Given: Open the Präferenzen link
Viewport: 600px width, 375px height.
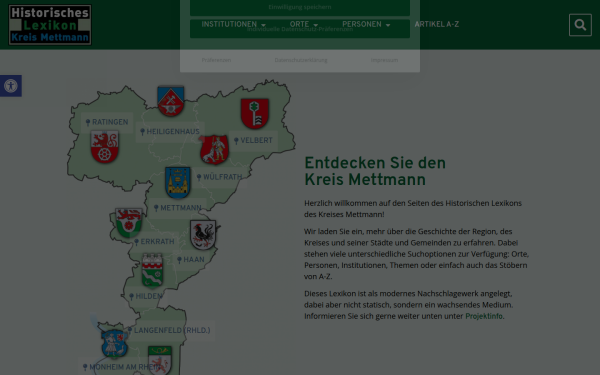Looking at the screenshot, I should [x=216, y=60].
